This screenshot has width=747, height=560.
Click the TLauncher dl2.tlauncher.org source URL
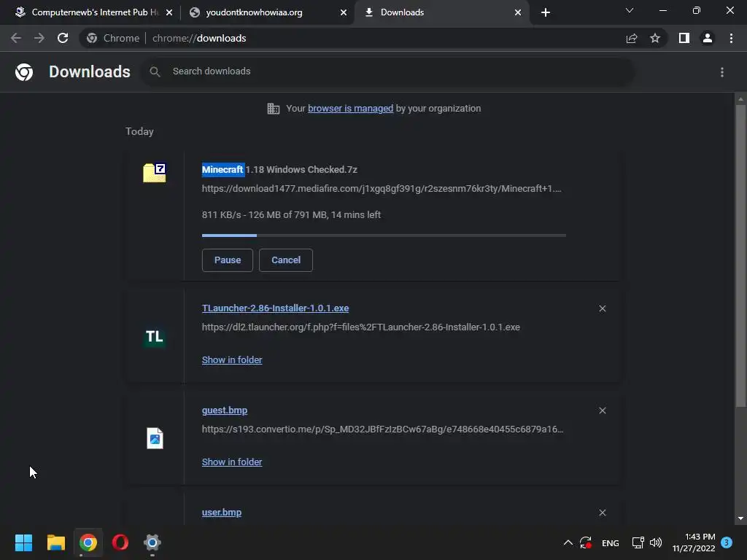(360, 327)
